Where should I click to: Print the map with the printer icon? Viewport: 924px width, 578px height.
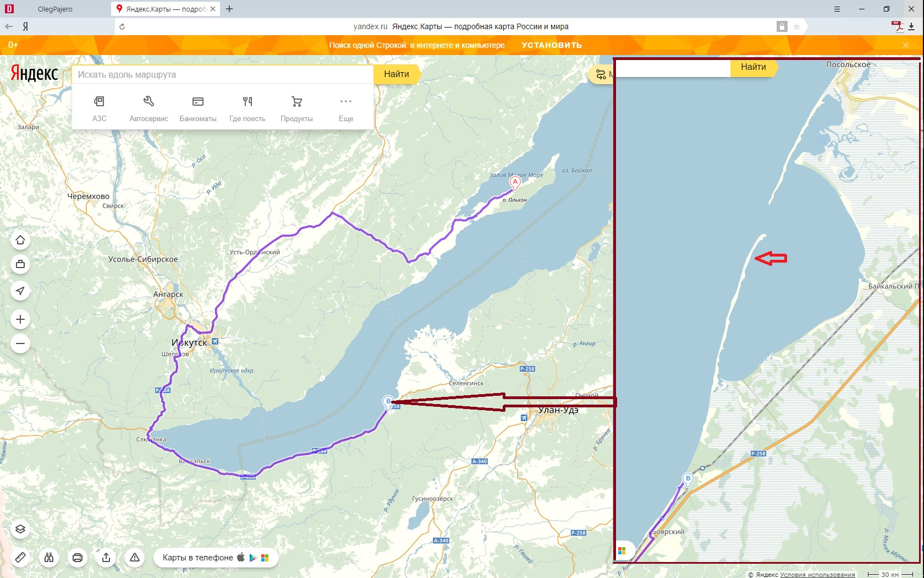78,558
